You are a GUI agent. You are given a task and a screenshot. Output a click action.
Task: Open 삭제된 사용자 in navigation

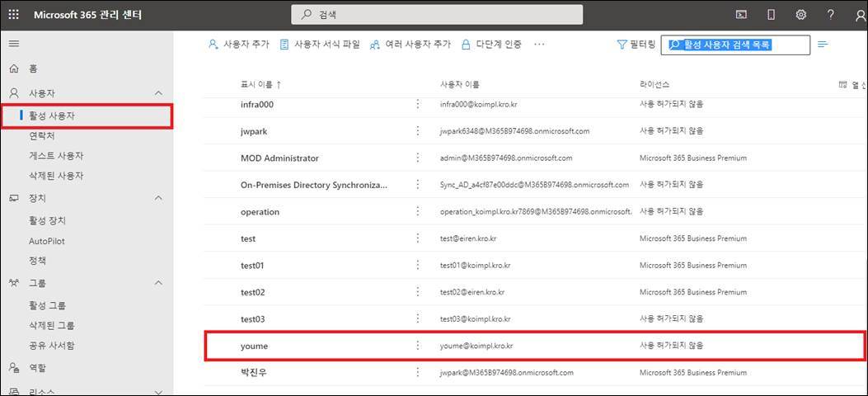pos(56,176)
